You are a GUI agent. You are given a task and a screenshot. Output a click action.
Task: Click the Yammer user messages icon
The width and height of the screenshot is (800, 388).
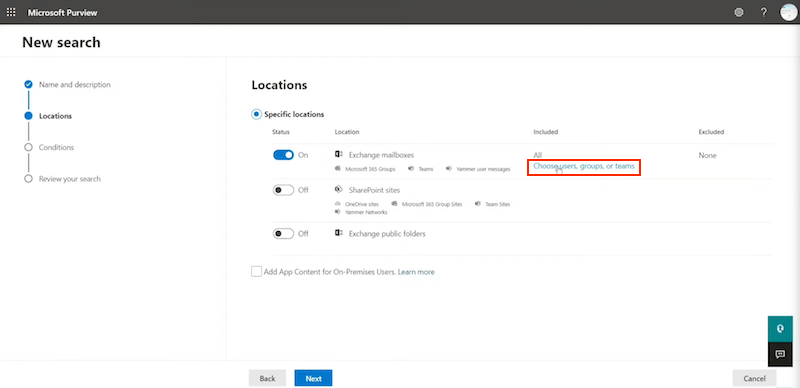tap(448, 168)
